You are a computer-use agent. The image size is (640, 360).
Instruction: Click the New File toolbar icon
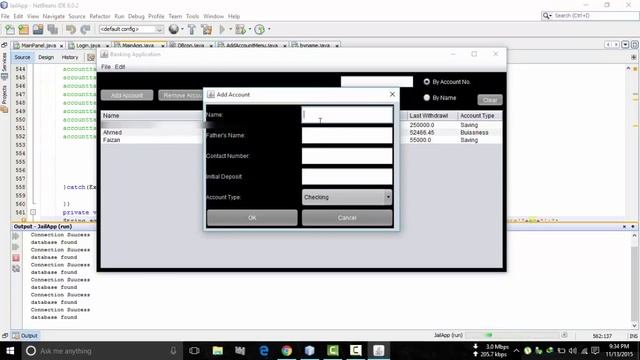click(x=9, y=29)
